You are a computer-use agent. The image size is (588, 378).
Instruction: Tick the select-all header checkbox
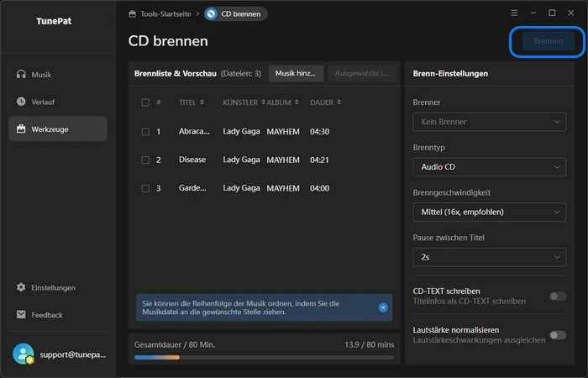coord(145,102)
